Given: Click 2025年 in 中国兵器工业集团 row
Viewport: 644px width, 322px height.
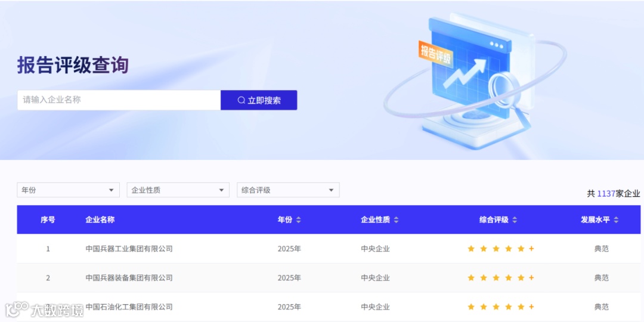Looking at the screenshot, I should (x=289, y=249).
